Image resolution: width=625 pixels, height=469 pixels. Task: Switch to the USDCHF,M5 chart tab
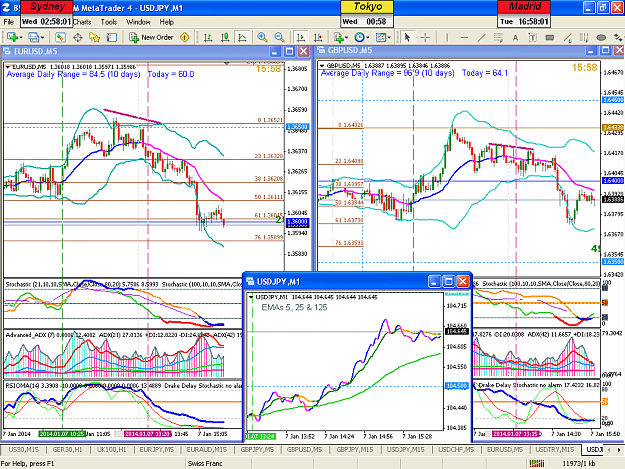point(456,449)
